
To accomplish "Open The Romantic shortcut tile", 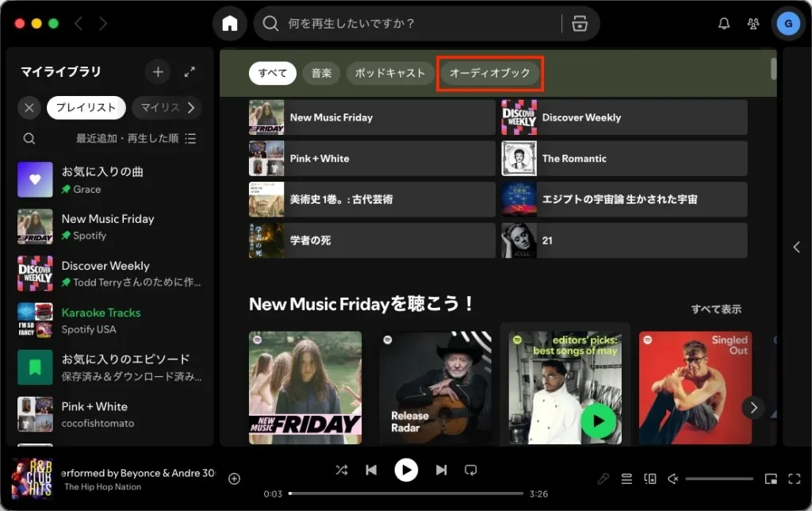I will tap(624, 159).
